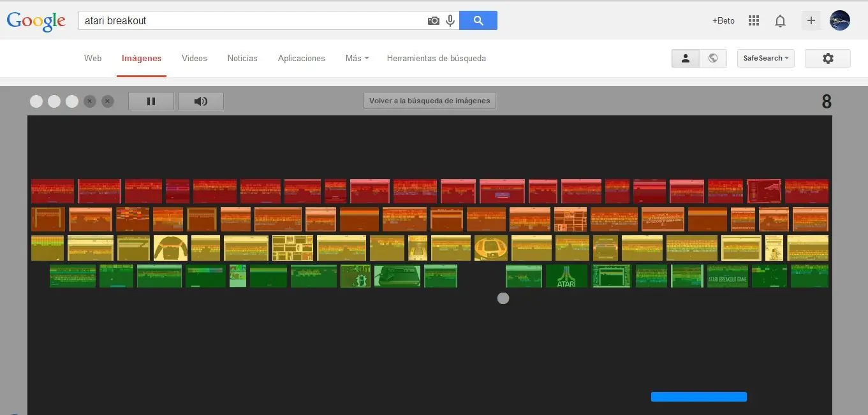The height and width of the screenshot is (415, 868).
Task: Open notifications bell
Action: point(780,21)
